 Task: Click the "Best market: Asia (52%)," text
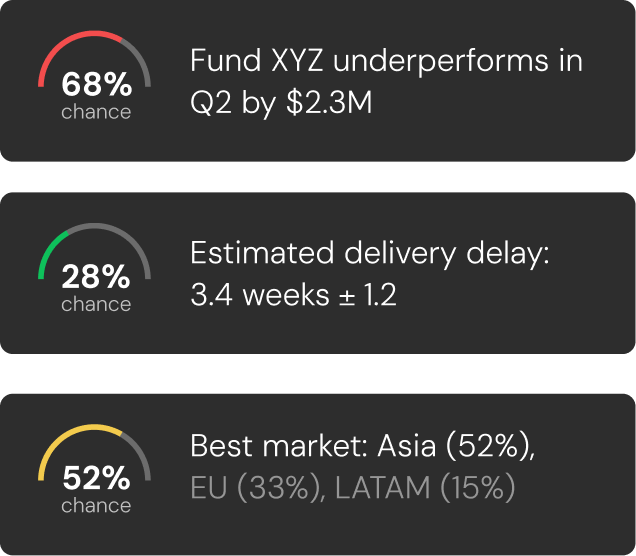[362, 447]
